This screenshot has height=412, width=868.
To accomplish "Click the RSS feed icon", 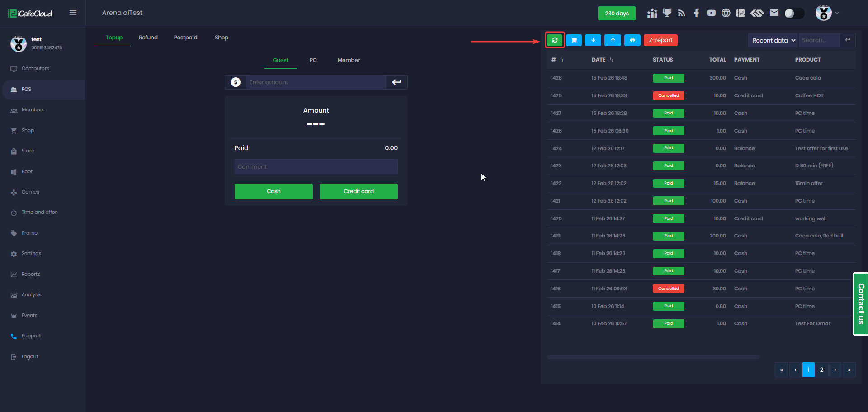I will click(x=681, y=13).
